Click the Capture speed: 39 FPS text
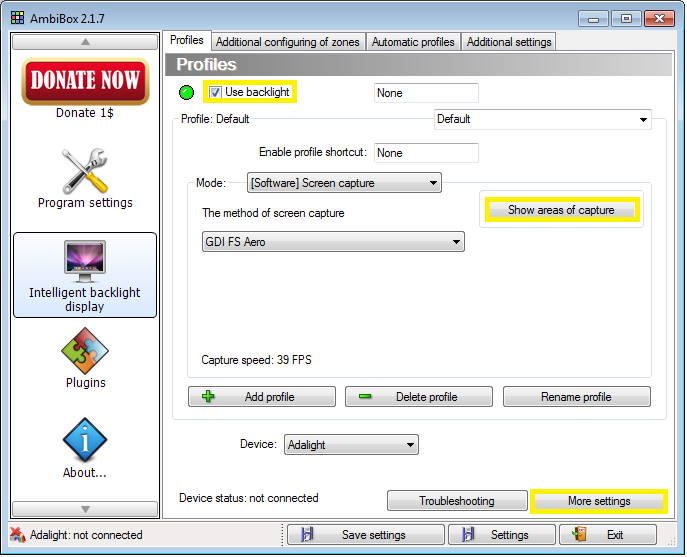 pyautogui.click(x=256, y=360)
